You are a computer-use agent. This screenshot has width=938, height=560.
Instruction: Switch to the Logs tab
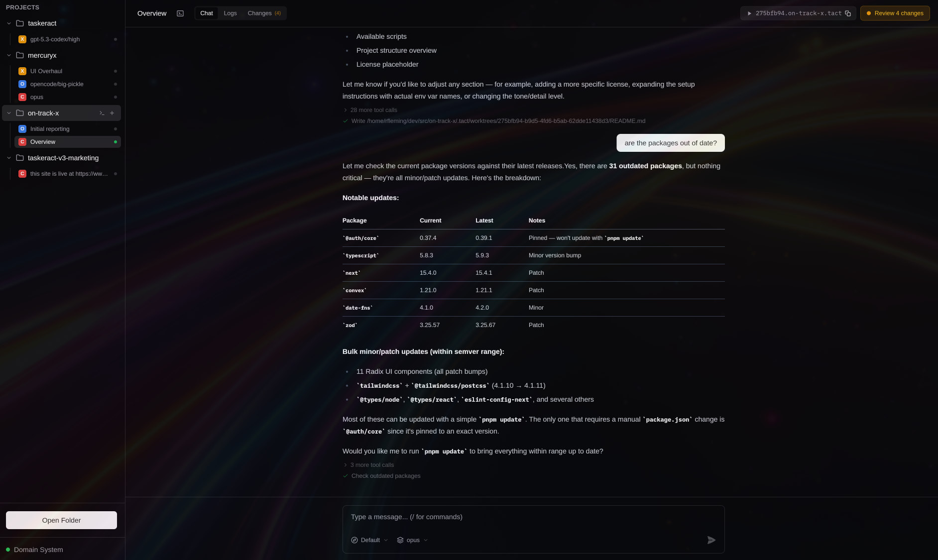(x=230, y=13)
